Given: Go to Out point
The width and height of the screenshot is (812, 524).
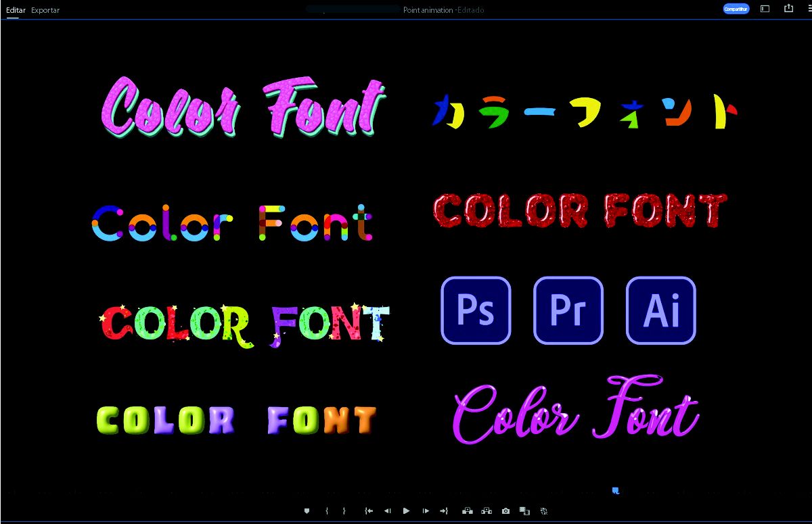Looking at the screenshot, I should pos(444,511).
